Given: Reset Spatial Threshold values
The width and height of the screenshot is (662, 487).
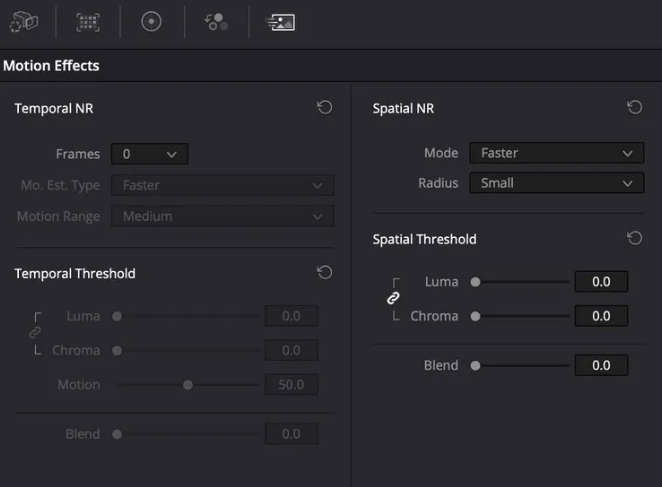Looking at the screenshot, I should 634,239.
